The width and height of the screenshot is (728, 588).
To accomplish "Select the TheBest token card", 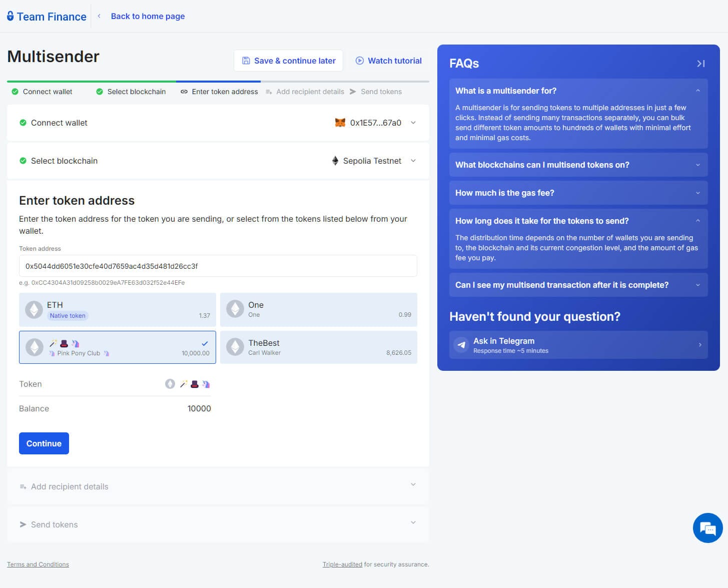I will [x=319, y=347].
